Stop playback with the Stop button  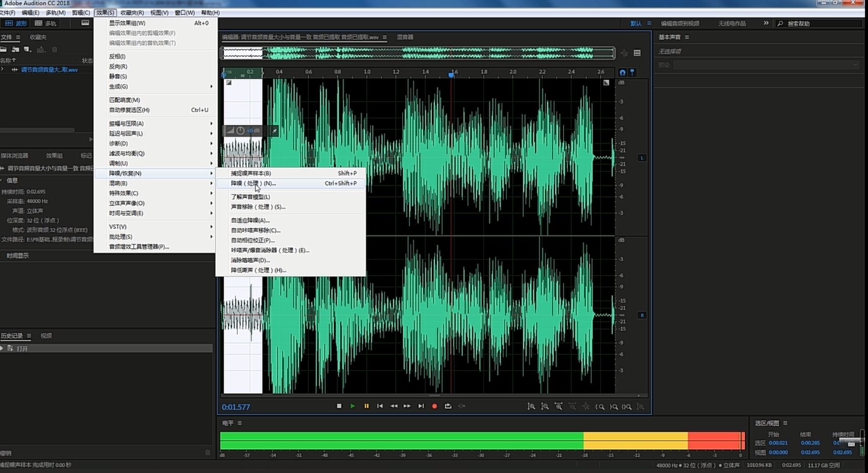pos(339,406)
